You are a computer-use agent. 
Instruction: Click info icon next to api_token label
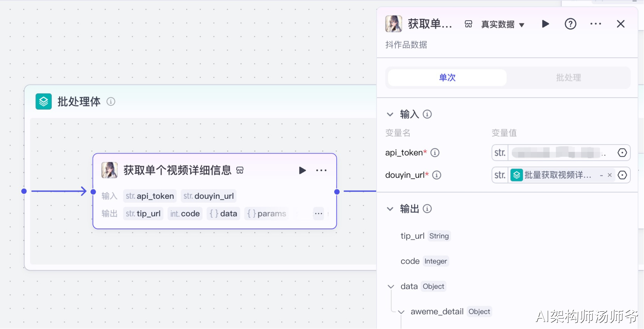(x=435, y=153)
